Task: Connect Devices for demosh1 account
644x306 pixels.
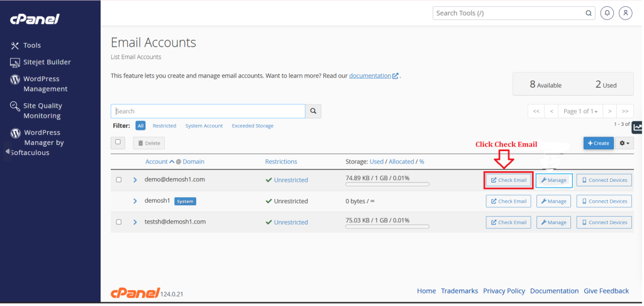Action: (x=604, y=201)
